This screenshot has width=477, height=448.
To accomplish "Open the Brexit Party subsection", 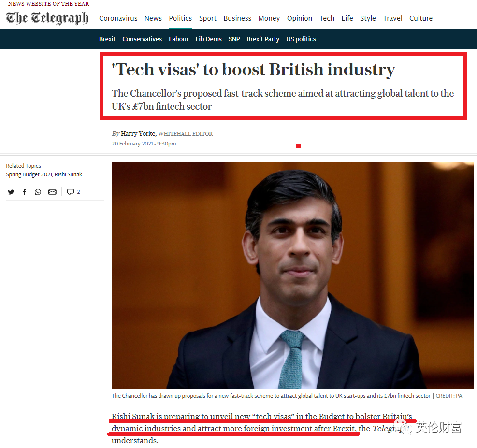I will (263, 39).
